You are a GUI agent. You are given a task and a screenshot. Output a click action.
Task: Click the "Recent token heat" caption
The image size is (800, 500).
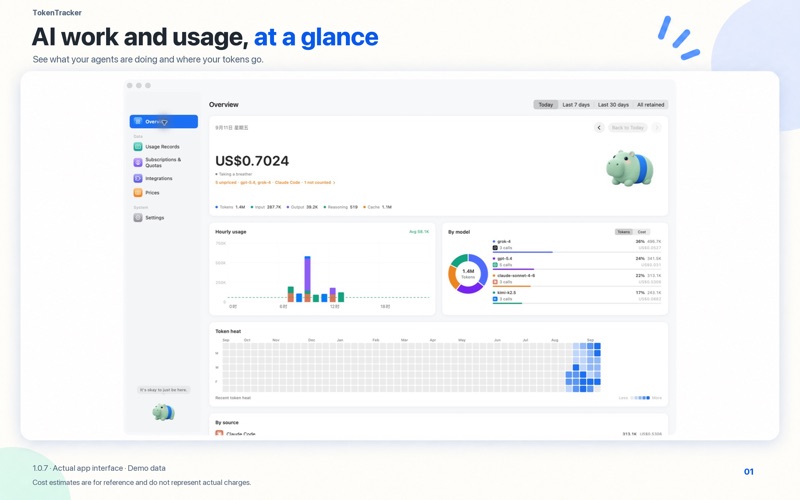tap(233, 398)
